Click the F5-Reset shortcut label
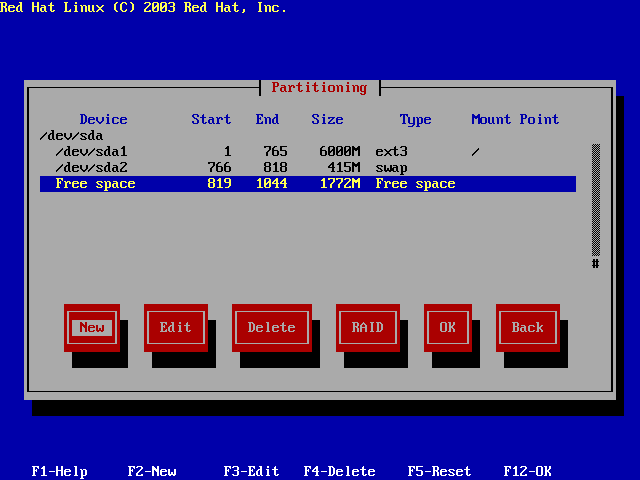The width and height of the screenshot is (640, 480). click(440, 471)
